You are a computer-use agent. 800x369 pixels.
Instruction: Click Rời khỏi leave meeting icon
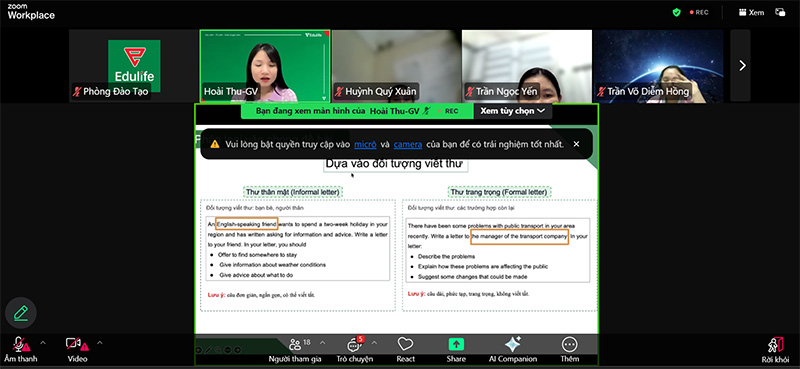776,345
